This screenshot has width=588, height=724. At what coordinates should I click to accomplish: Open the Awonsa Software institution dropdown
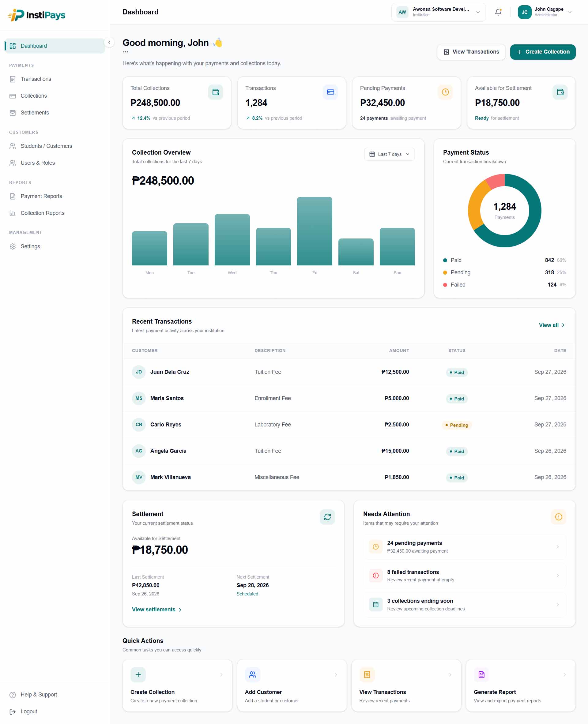tap(438, 12)
